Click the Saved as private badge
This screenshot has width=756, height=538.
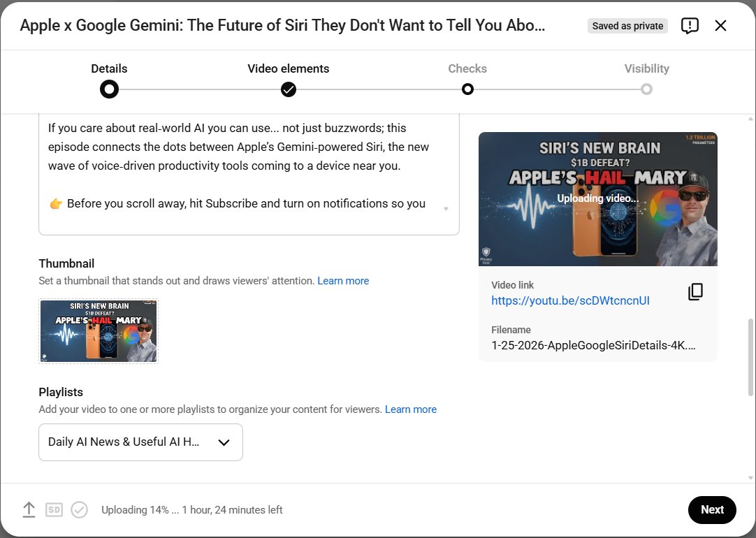(x=627, y=26)
